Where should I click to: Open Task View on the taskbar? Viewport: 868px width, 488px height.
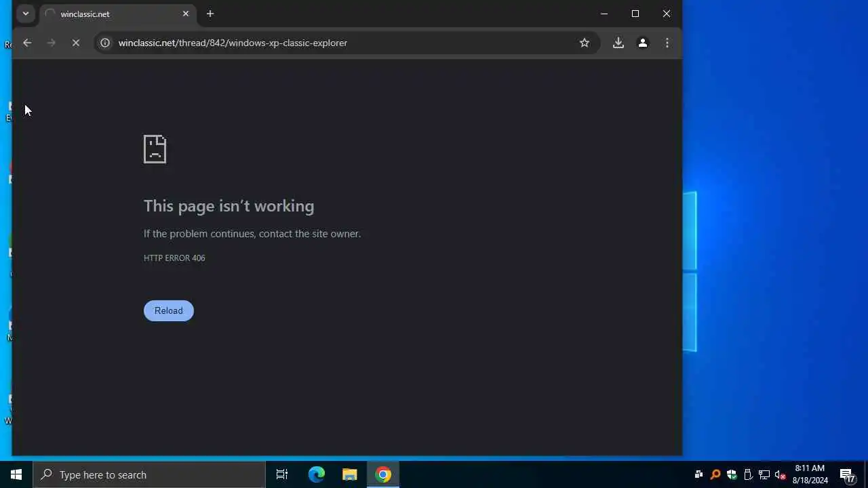(282, 474)
